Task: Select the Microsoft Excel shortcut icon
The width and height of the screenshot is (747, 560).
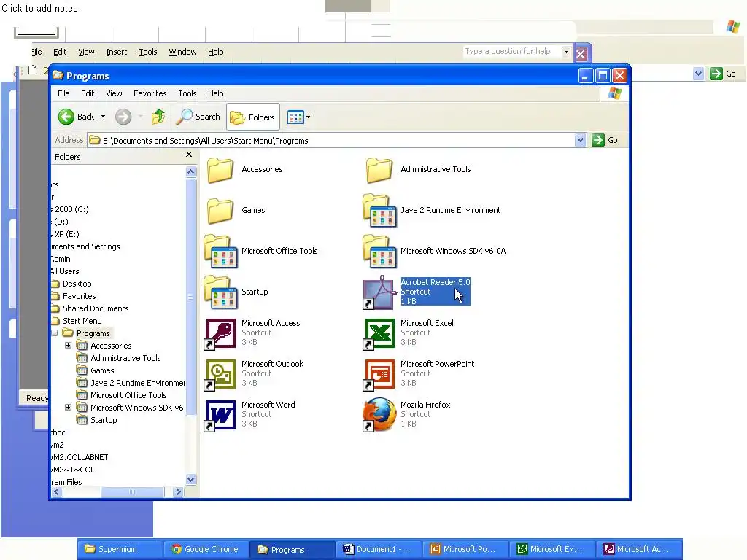Action: coord(379,333)
